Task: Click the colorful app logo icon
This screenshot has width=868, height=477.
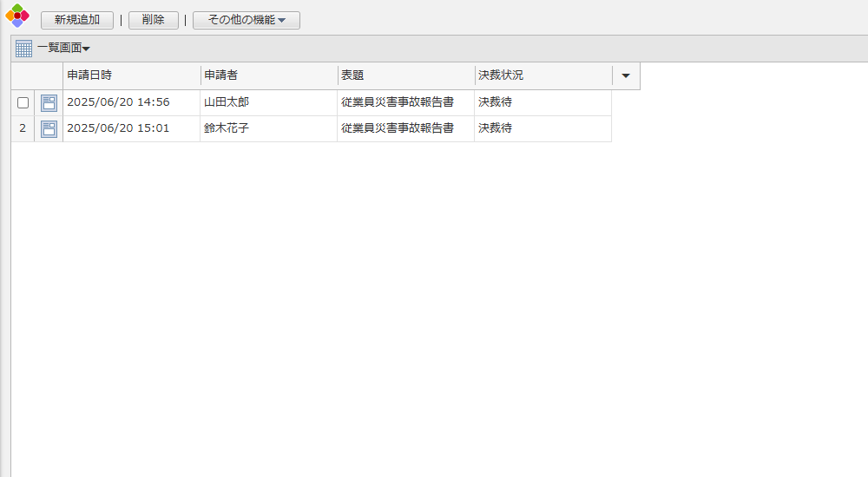Action: point(17,16)
